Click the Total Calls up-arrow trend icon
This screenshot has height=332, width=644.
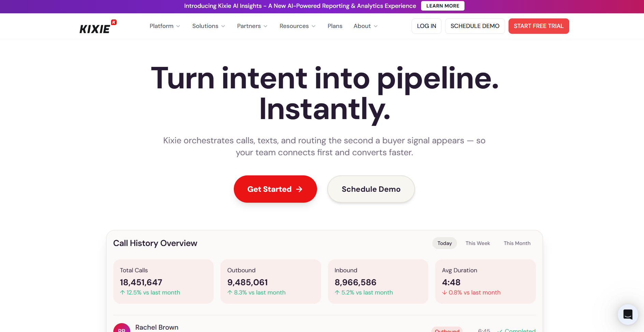[x=123, y=292]
